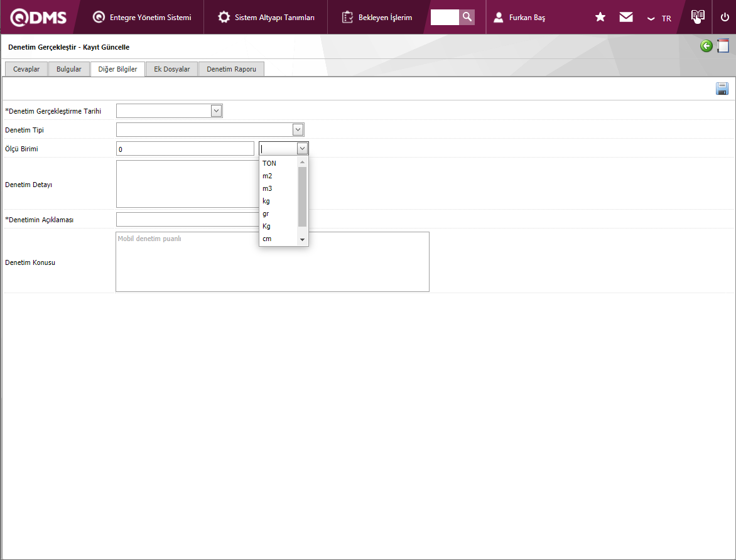Click the Furkan Baş user profile
The width and height of the screenshot is (736, 560).
[x=519, y=18]
